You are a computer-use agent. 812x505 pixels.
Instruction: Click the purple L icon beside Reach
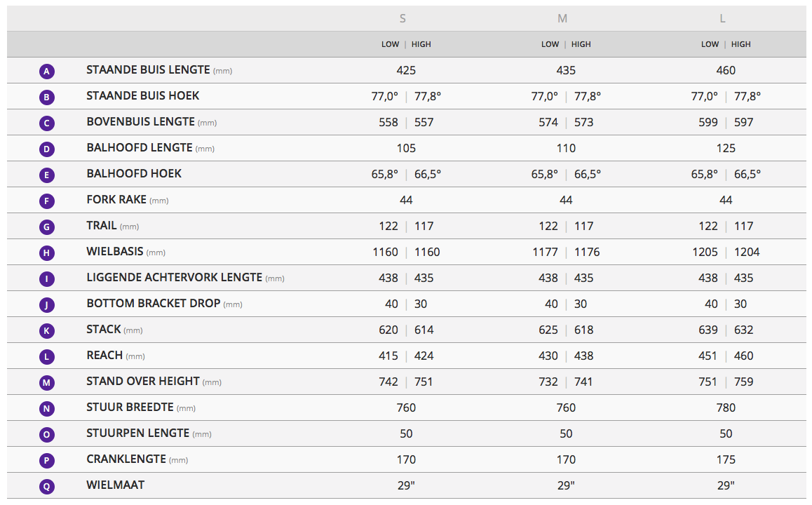47,357
